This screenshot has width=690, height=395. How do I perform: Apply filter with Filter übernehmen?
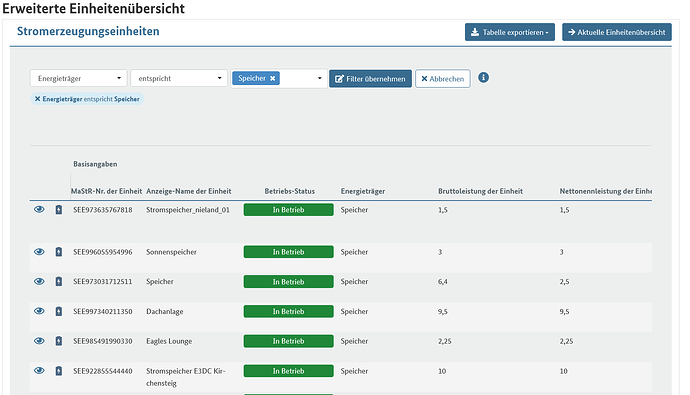[x=371, y=79]
